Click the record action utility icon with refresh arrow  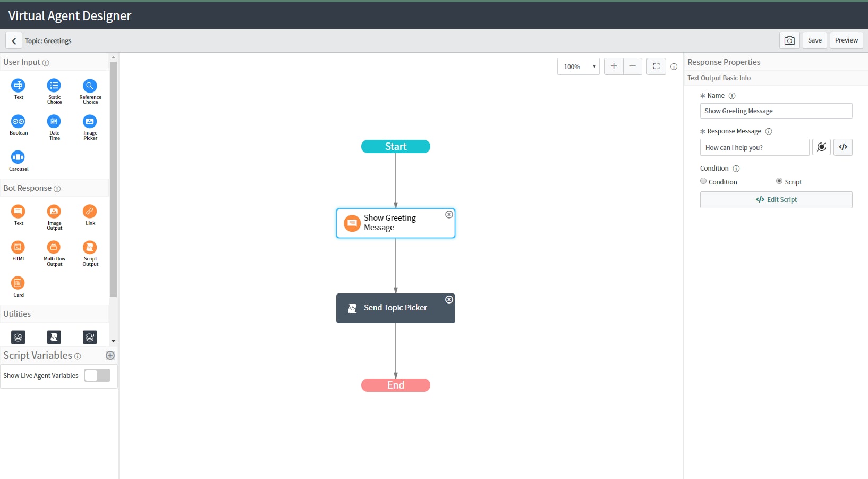point(90,337)
